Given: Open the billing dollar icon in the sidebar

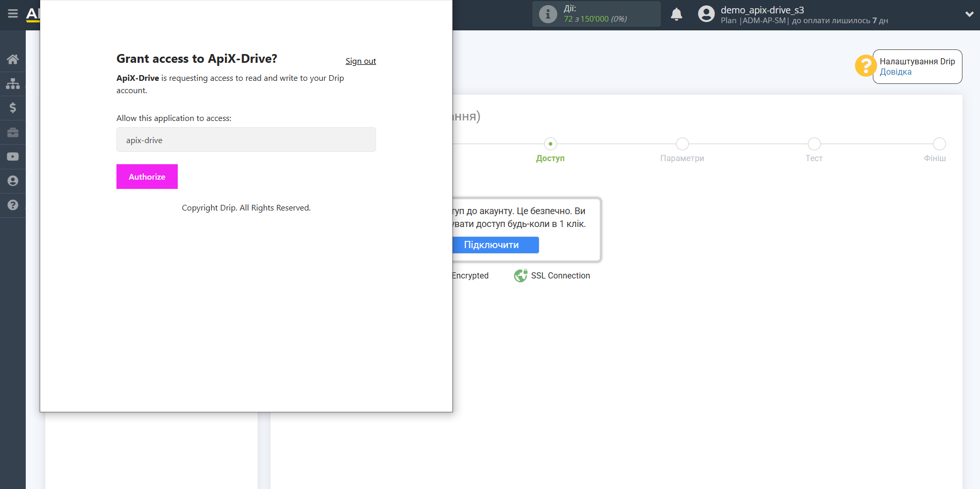Looking at the screenshot, I should pyautogui.click(x=13, y=108).
